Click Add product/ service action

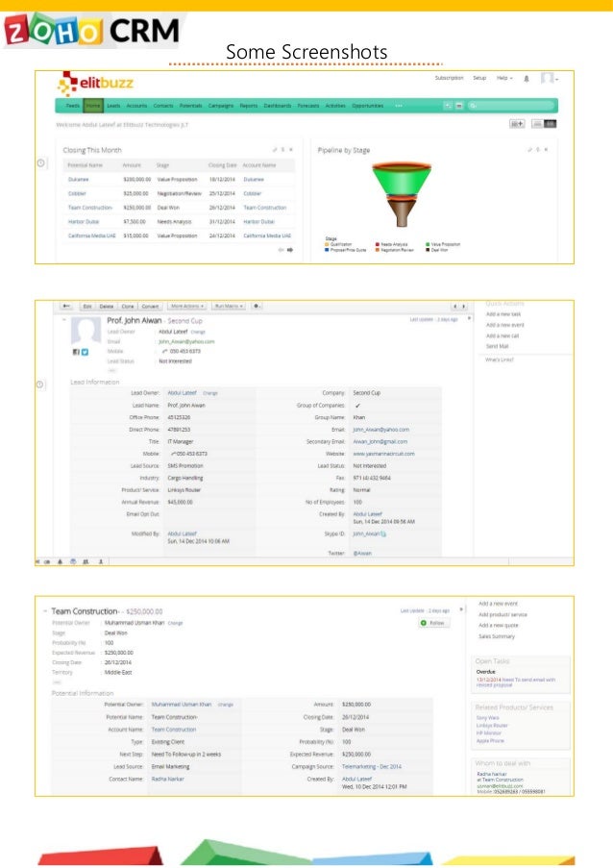coord(503,614)
